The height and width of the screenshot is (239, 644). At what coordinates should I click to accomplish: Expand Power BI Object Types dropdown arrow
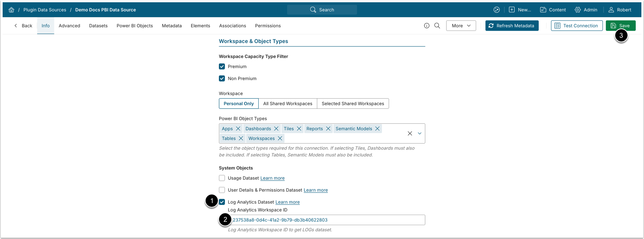(x=419, y=134)
